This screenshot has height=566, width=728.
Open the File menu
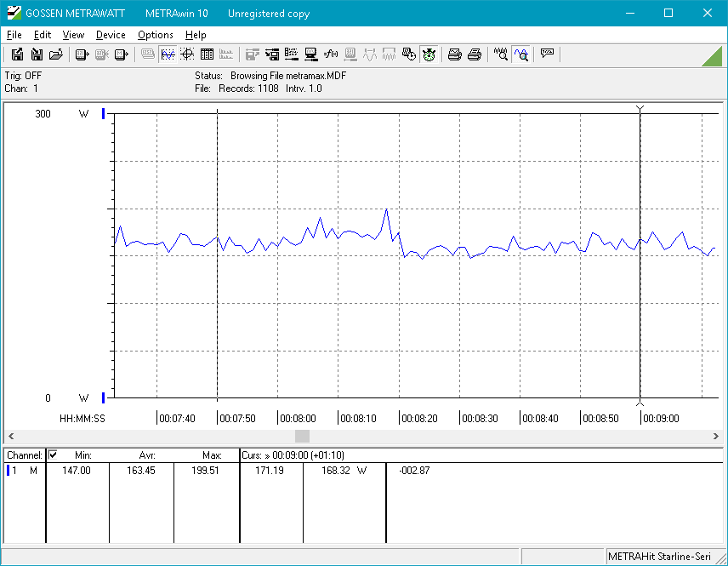pyautogui.click(x=14, y=35)
